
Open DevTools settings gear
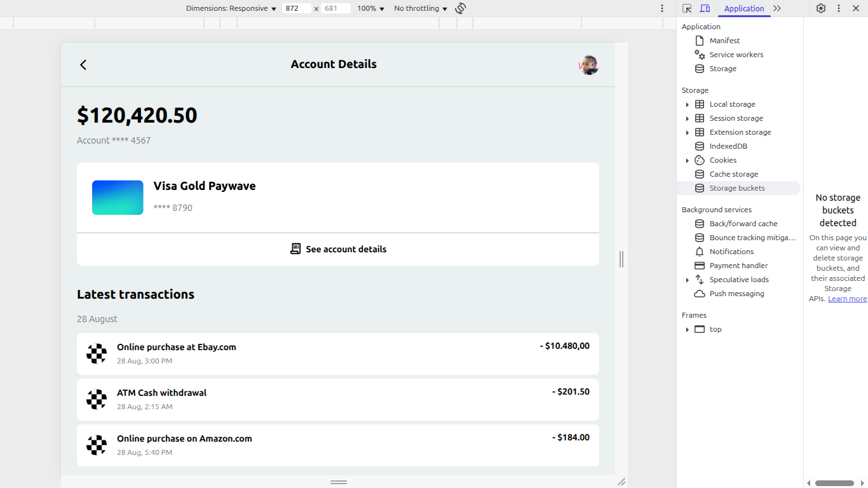(x=821, y=8)
